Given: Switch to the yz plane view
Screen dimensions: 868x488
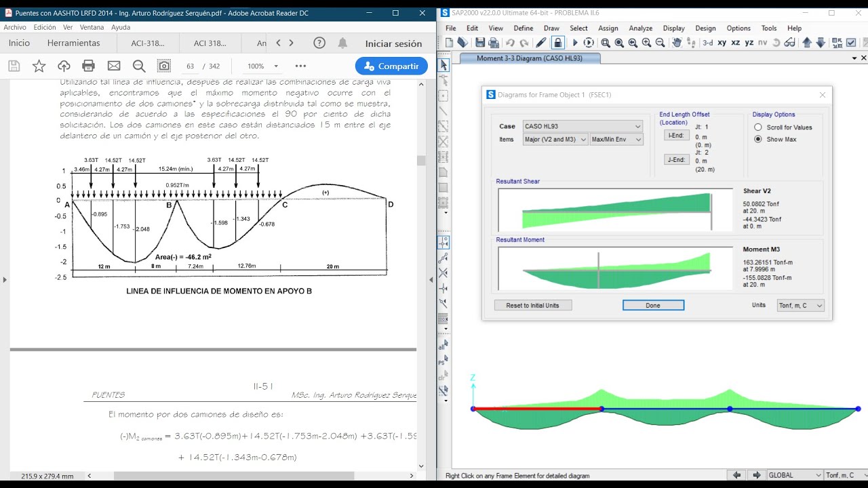Looking at the screenshot, I should point(749,43).
